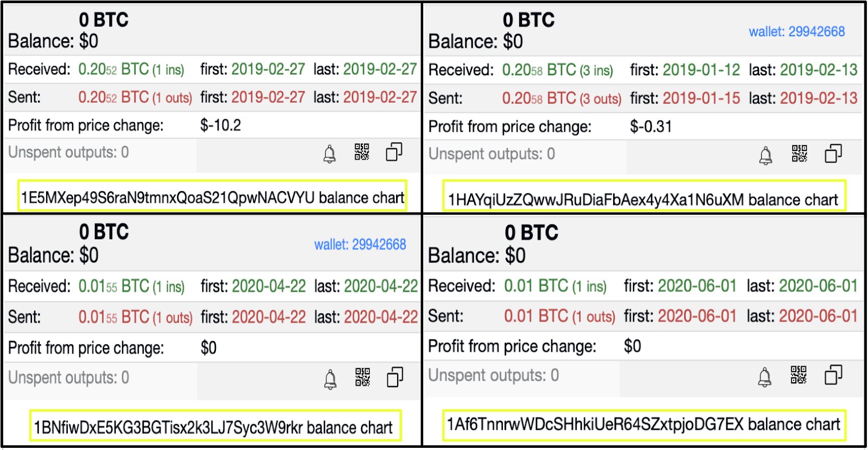
Task: Copy address 1E5MXep49S6 using the copy icon
Action: 394,152
